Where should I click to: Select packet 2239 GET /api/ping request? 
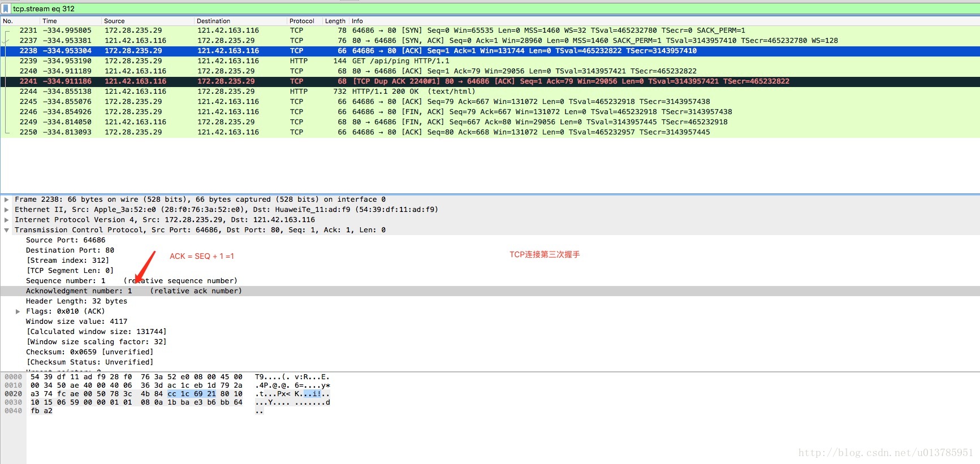tap(490, 61)
